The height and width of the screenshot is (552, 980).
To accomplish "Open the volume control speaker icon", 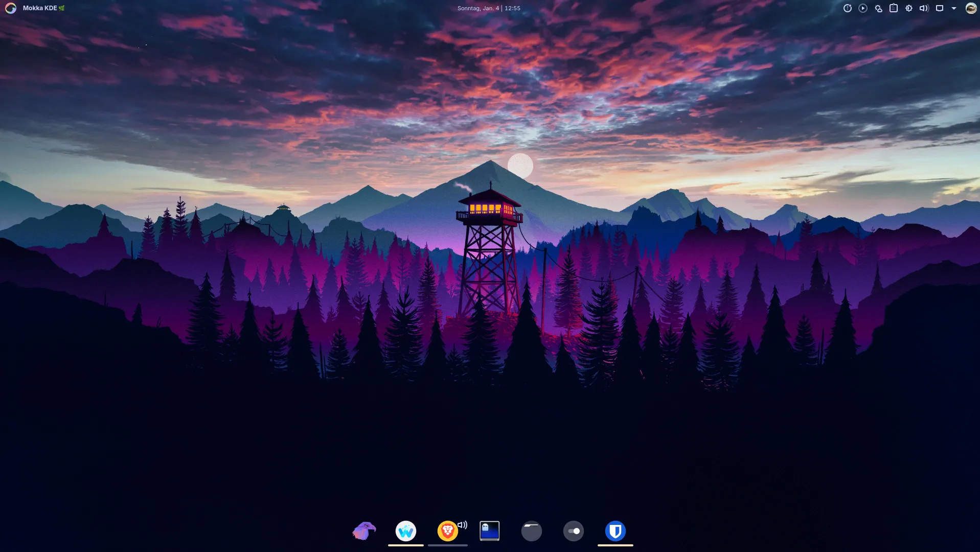I will point(924,8).
